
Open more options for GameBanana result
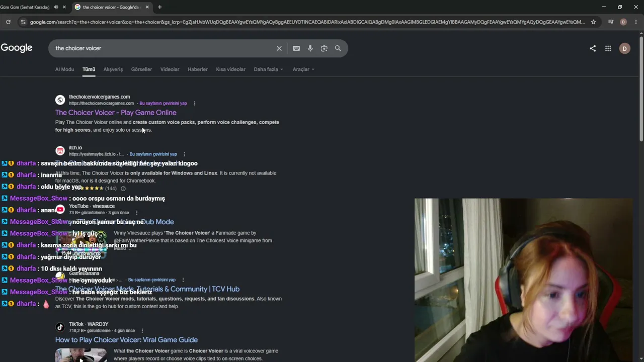tap(183, 280)
